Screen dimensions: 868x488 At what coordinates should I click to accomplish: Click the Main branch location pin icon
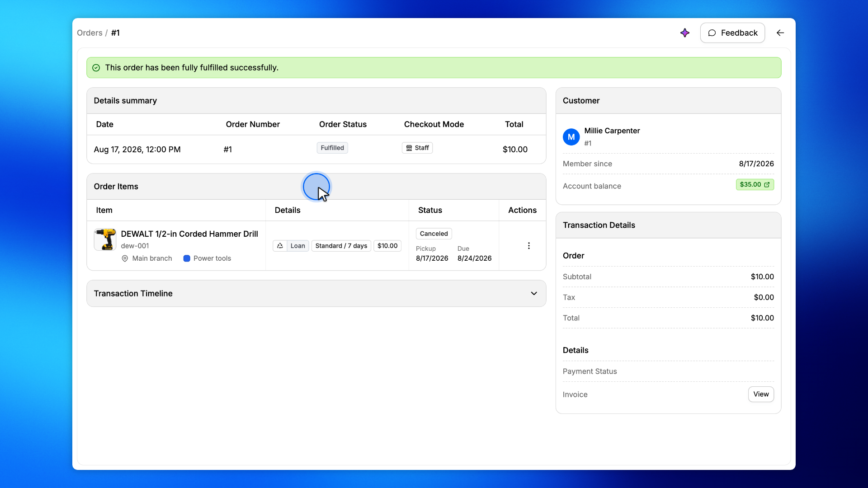(x=125, y=258)
